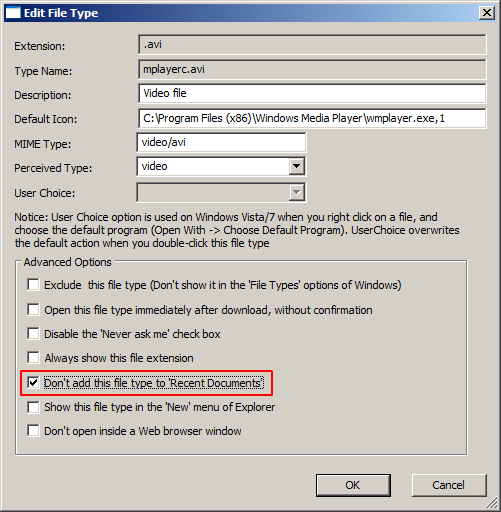
Task: Click the OK button
Action: click(353, 485)
